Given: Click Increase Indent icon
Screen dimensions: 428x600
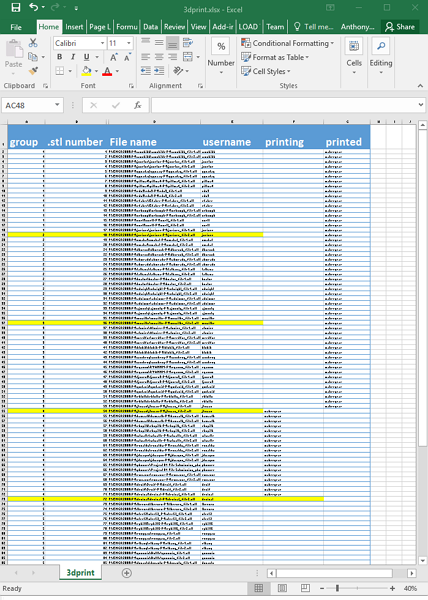Looking at the screenshot, I should [159, 71].
